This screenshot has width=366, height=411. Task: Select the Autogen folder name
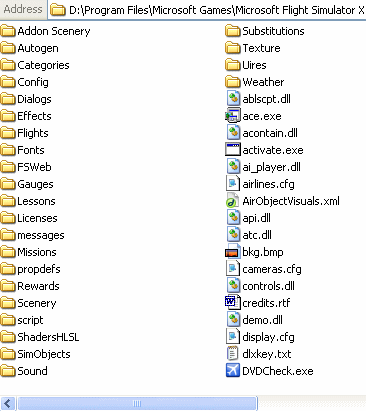pyautogui.click(x=38, y=48)
